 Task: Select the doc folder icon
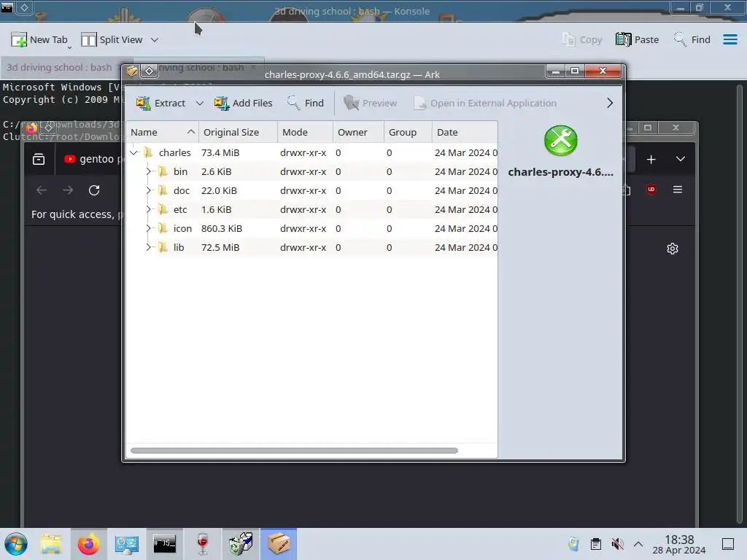[163, 190]
